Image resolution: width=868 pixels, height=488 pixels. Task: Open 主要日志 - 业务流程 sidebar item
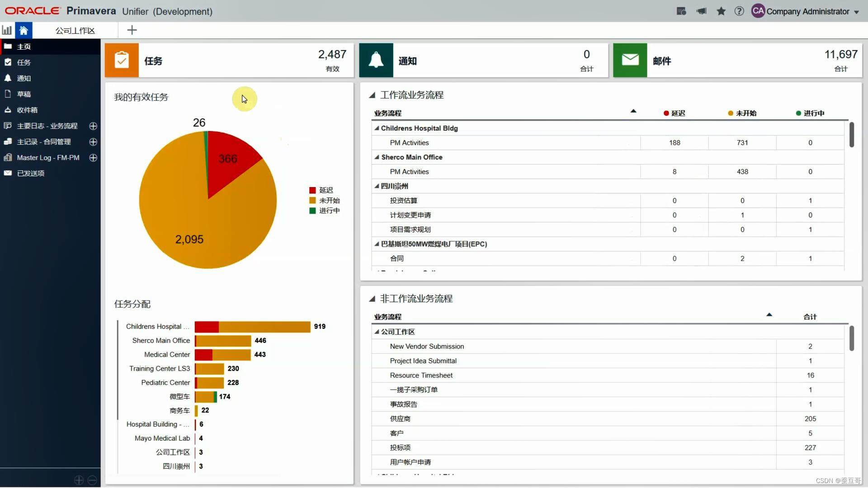pyautogui.click(x=47, y=126)
